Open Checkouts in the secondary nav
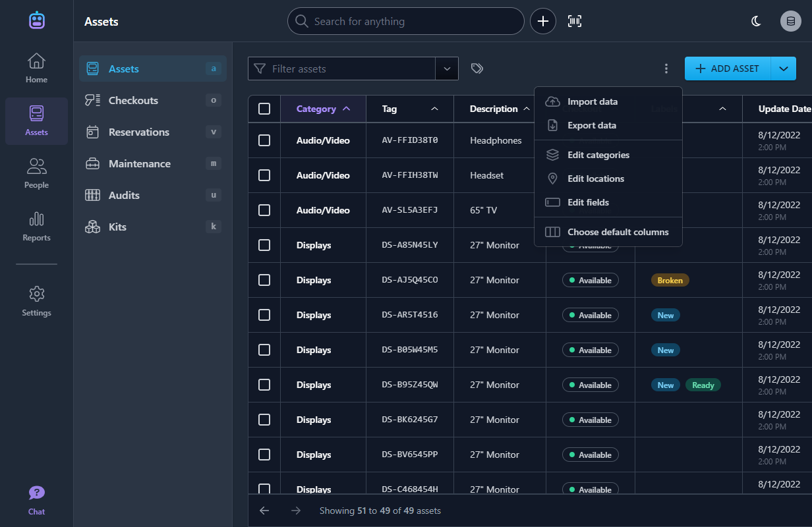The image size is (812, 527). [153, 100]
